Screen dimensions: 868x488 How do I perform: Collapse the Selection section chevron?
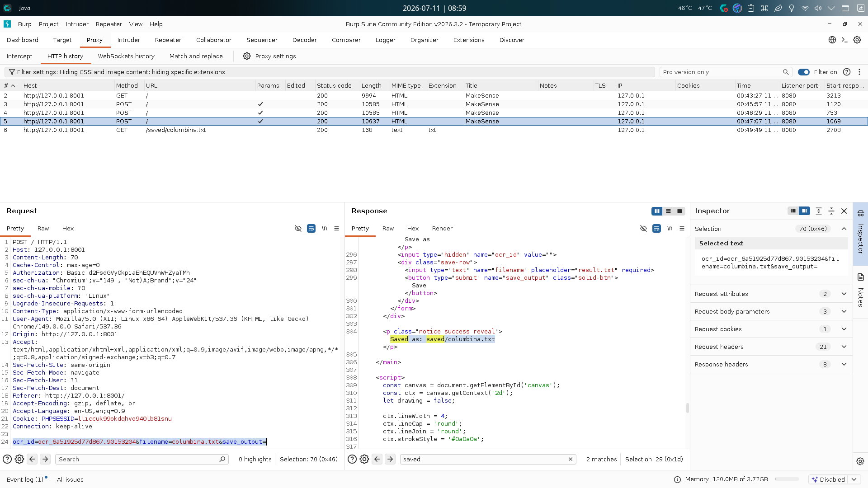coord(844,229)
